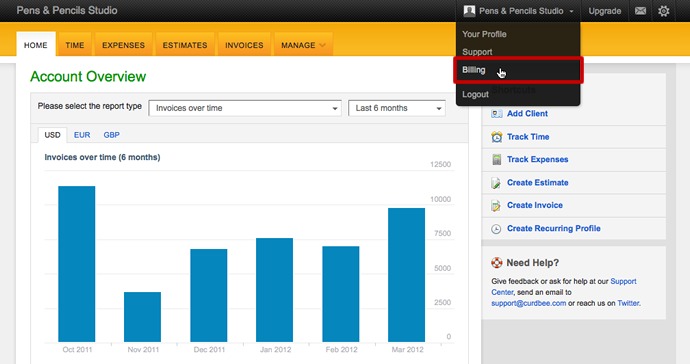Screen dimensions: 690x364
Task: Choose Logout in the account menu
Action: click(475, 94)
